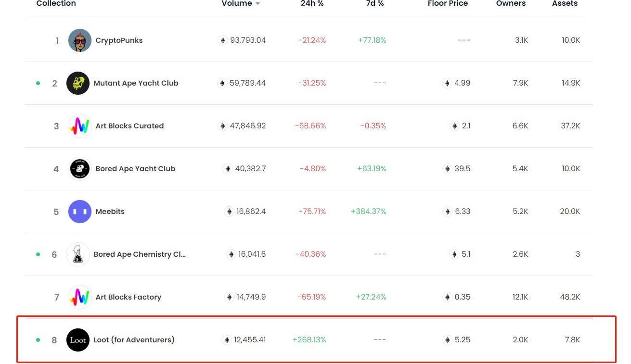This screenshot has height=364, width=631.
Task: Open the Art Blocks Factory collection
Action: click(x=128, y=297)
